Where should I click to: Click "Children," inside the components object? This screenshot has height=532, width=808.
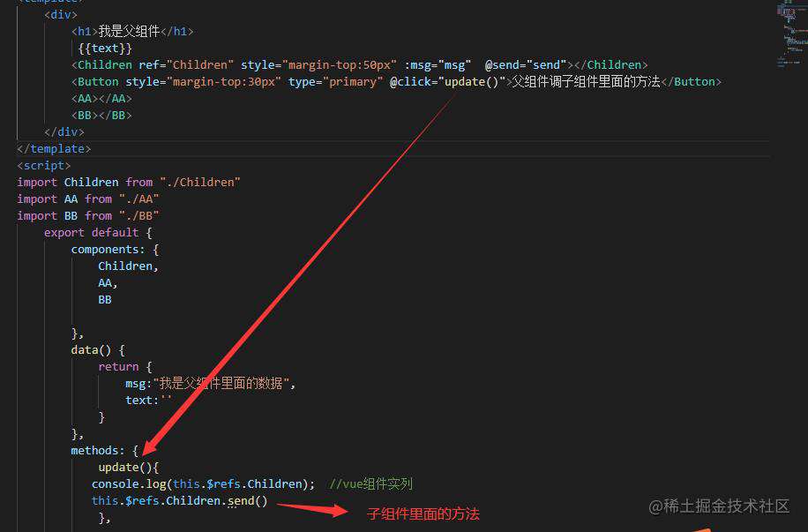point(128,266)
